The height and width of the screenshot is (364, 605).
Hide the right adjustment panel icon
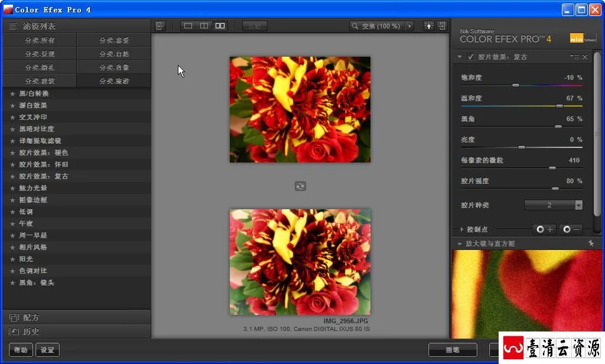coord(442,26)
